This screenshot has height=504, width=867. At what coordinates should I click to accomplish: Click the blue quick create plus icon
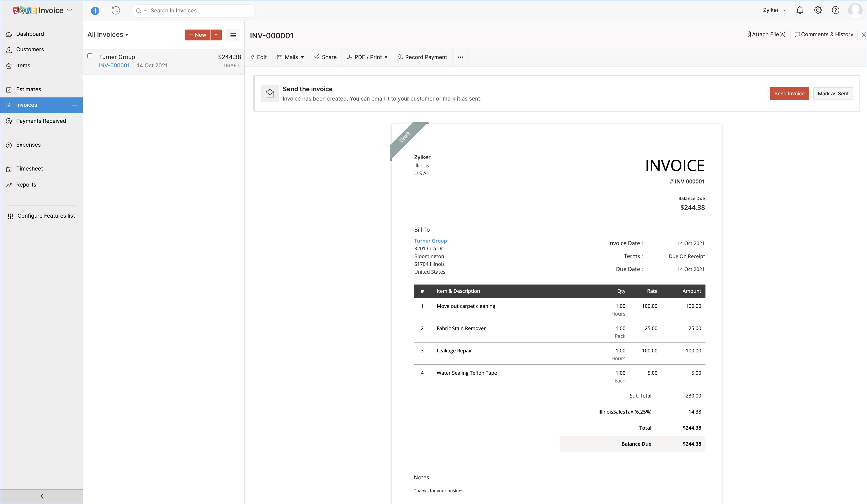pos(95,11)
